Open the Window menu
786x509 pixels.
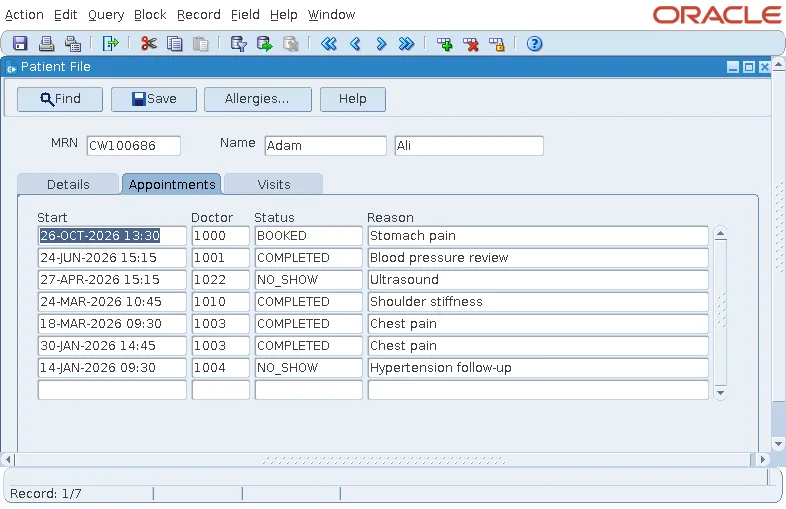331,15
